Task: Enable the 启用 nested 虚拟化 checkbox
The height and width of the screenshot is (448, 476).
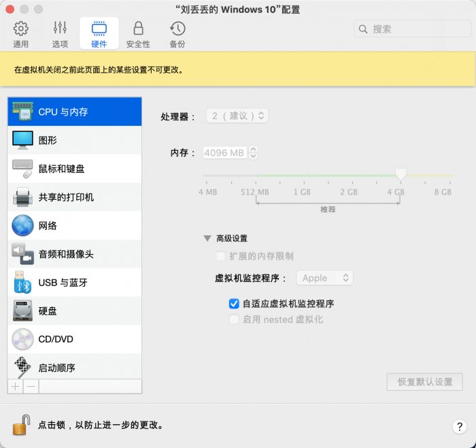Action: click(x=234, y=320)
